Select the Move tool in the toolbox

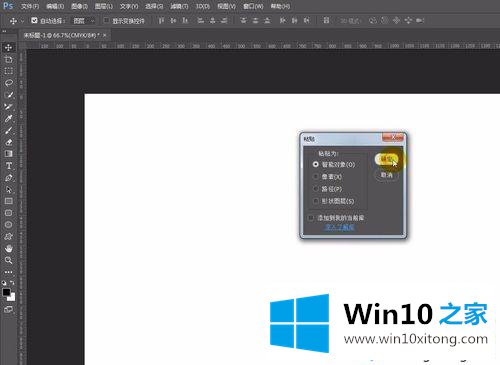pyautogui.click(x=8, y=47)
